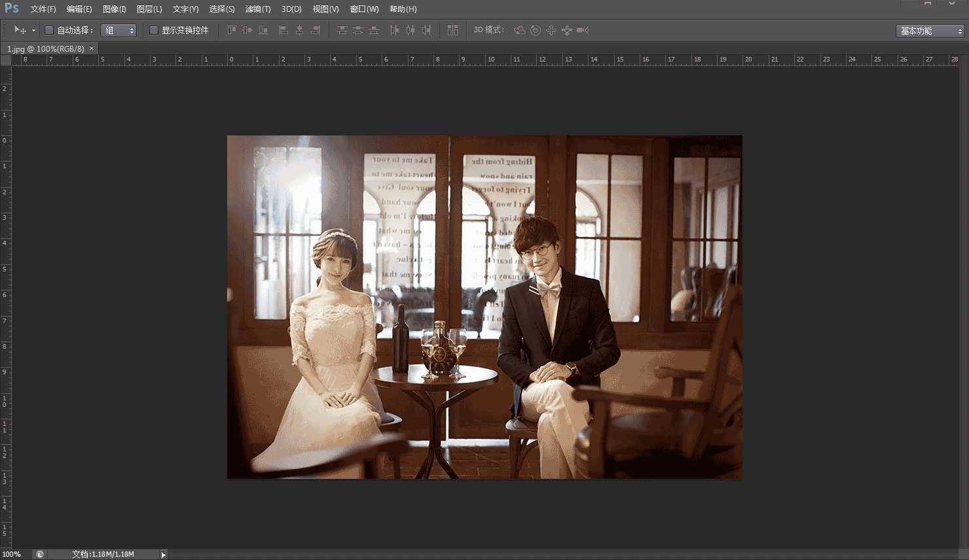
Task: Click the align left edges icon
Action: tap(283, 30)
